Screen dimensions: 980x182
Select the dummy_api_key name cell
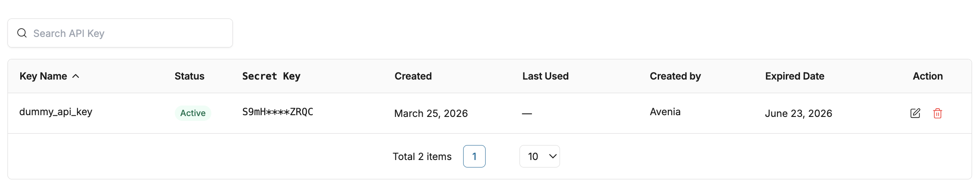(x=56, y=112)
